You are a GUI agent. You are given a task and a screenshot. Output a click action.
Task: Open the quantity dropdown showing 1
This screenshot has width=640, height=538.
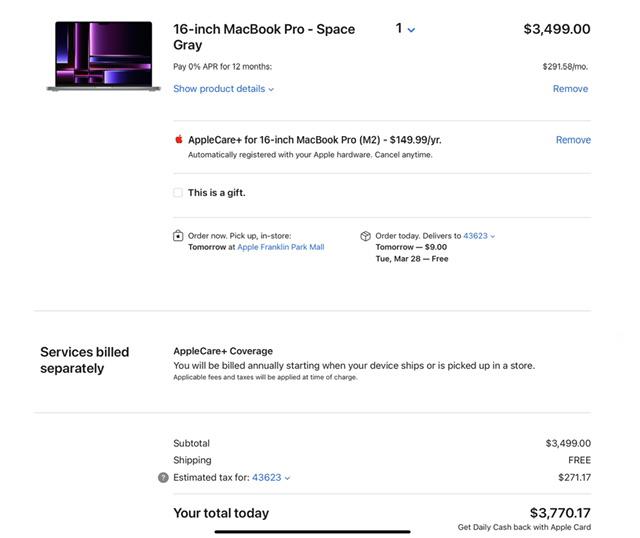point(405,29)
